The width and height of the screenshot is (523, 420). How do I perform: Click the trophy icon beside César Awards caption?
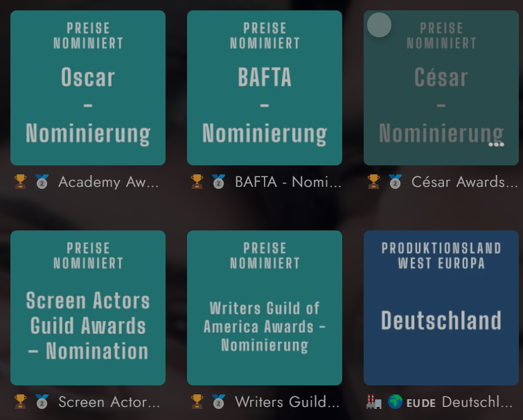[x=374, y=182]
